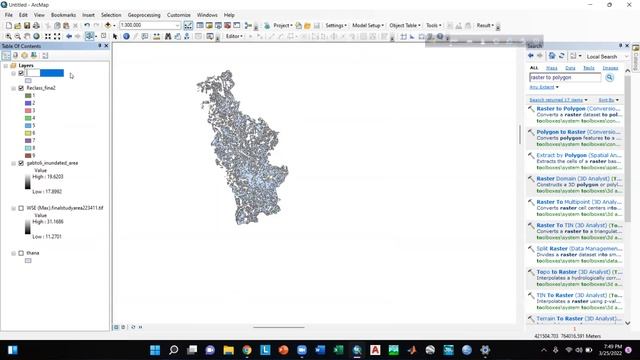Open the Insert menu
Screen dimensions: 640x360
pos(88,15)
